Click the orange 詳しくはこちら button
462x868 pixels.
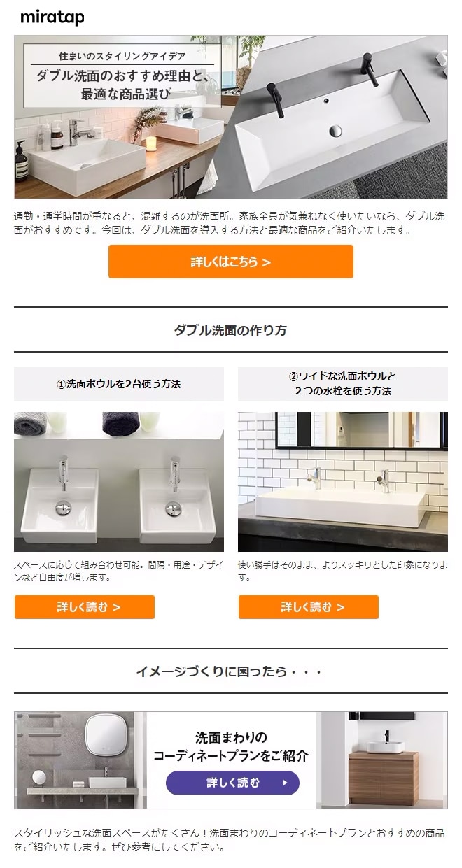(x=231, y=262)
